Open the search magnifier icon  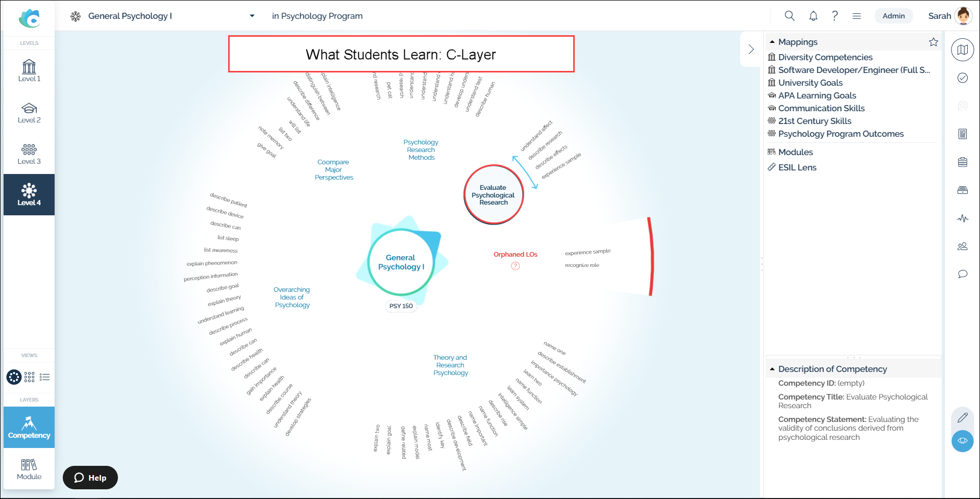[x=790, y=16]
